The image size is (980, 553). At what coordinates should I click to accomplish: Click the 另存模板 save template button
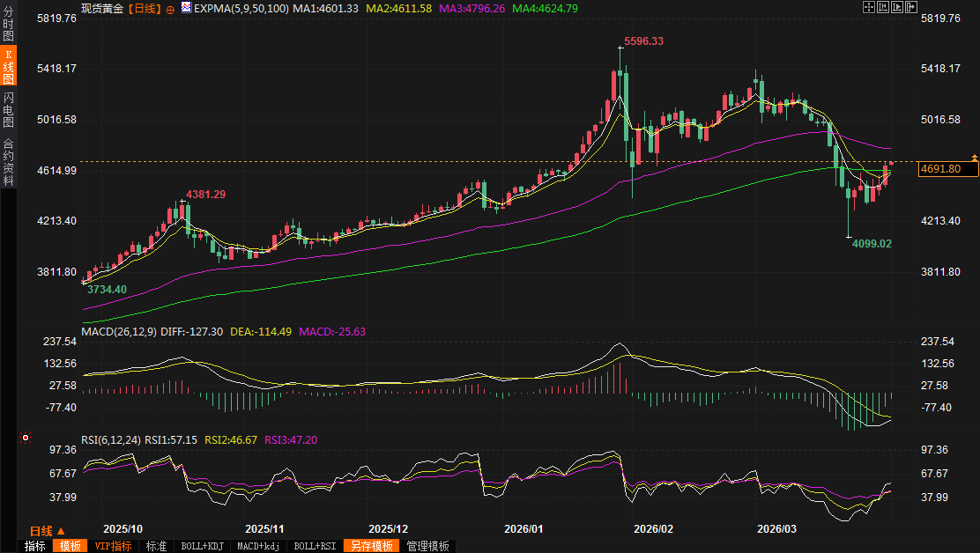click(371, 546)
